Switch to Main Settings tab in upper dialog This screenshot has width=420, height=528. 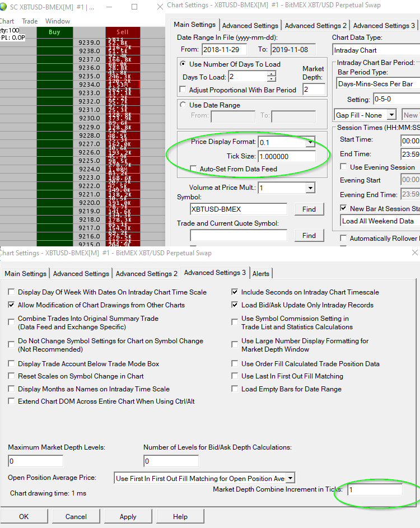pos(195,25)
